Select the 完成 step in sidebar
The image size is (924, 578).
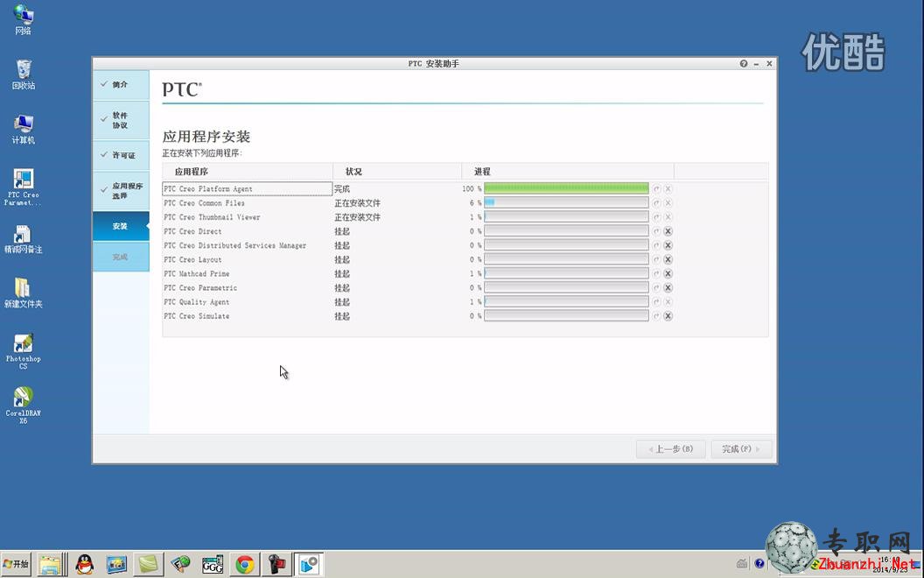tap(121, 257)
